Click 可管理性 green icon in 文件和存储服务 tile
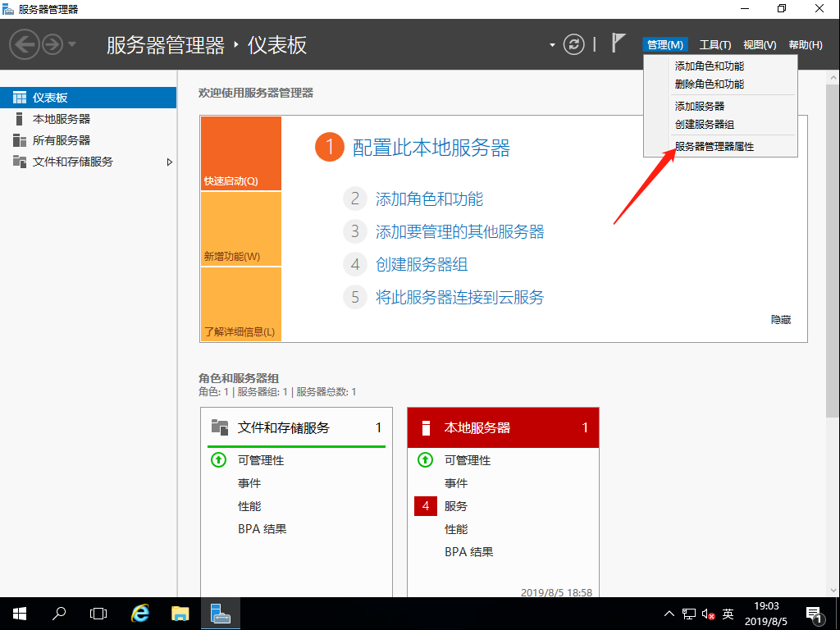 pyautogui.click(x=218, y=459)
